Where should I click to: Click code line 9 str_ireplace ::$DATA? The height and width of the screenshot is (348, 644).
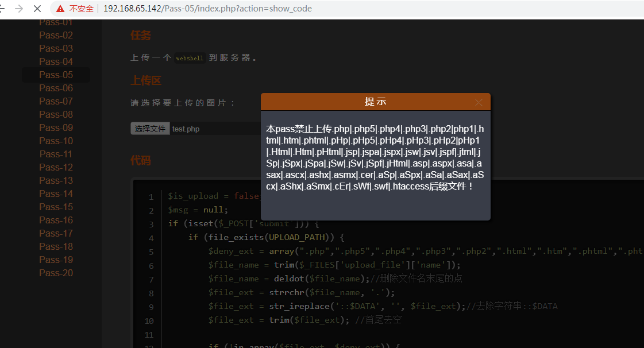(383, 306)
